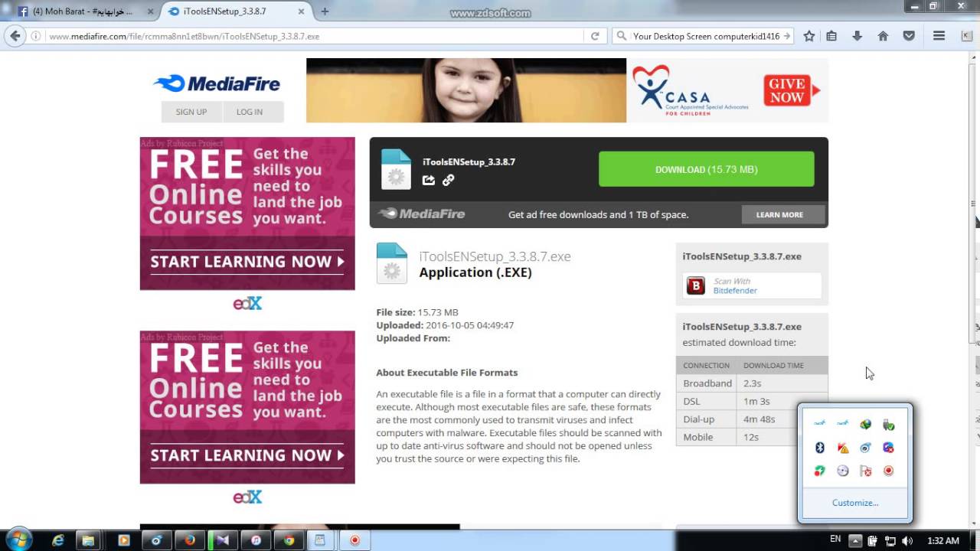Click the Pocket icon in toolbar

click(x=909, y=36)
